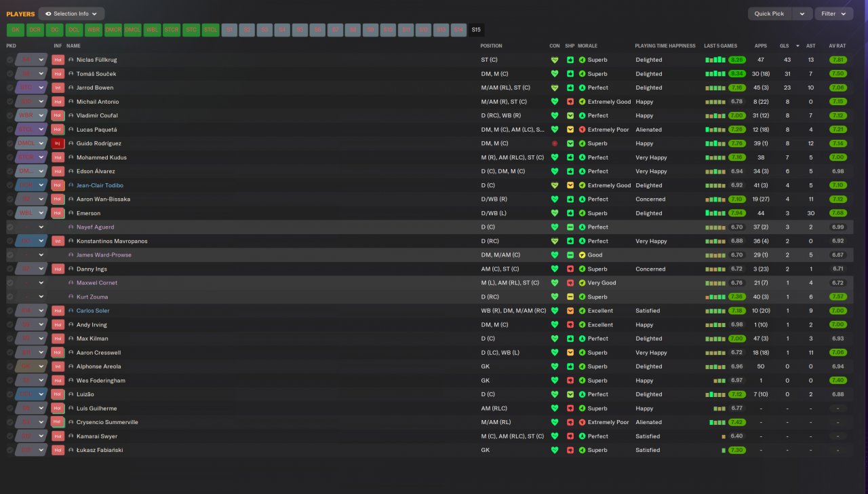
Task: Toggle the picked checkmark for Jean-Clair Todibo
Action: [x=9, y=185]
